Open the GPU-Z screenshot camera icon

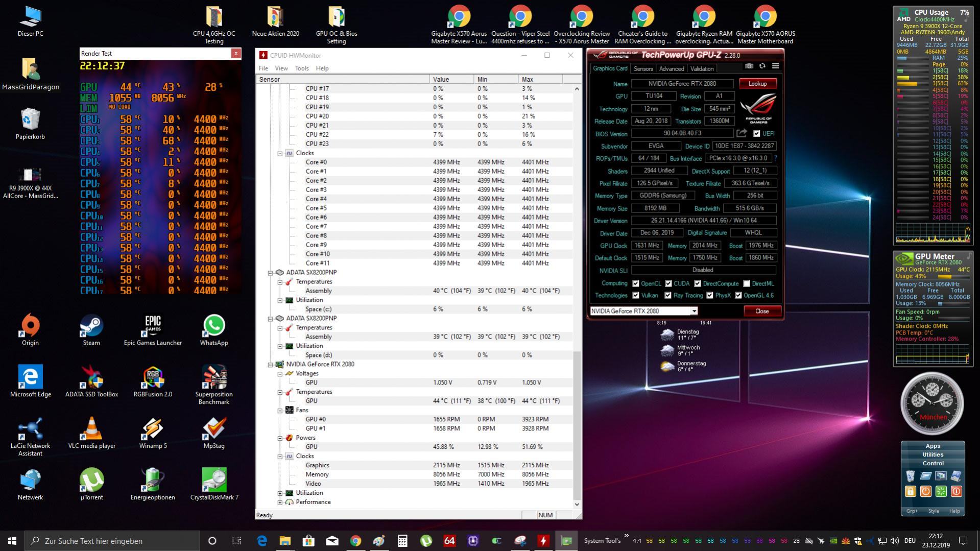(749, 66)
